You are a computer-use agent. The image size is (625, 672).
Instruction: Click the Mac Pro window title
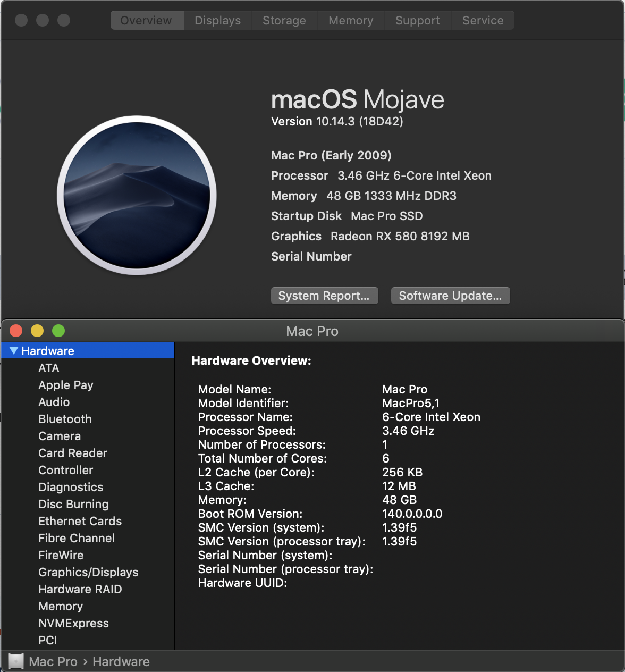(312, 331)
